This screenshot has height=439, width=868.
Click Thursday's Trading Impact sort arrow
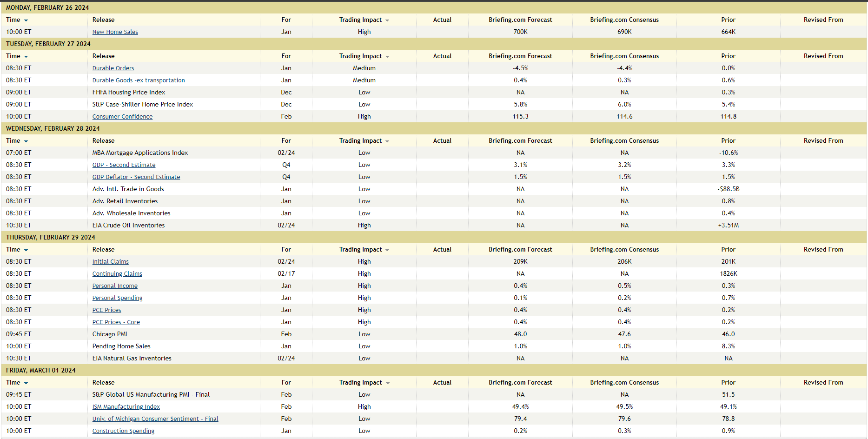387,250
